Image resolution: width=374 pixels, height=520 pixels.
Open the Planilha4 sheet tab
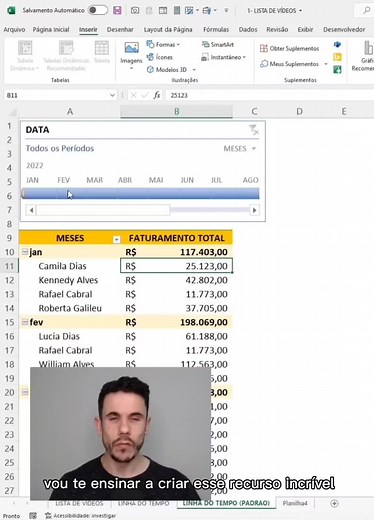pos(295,503)
